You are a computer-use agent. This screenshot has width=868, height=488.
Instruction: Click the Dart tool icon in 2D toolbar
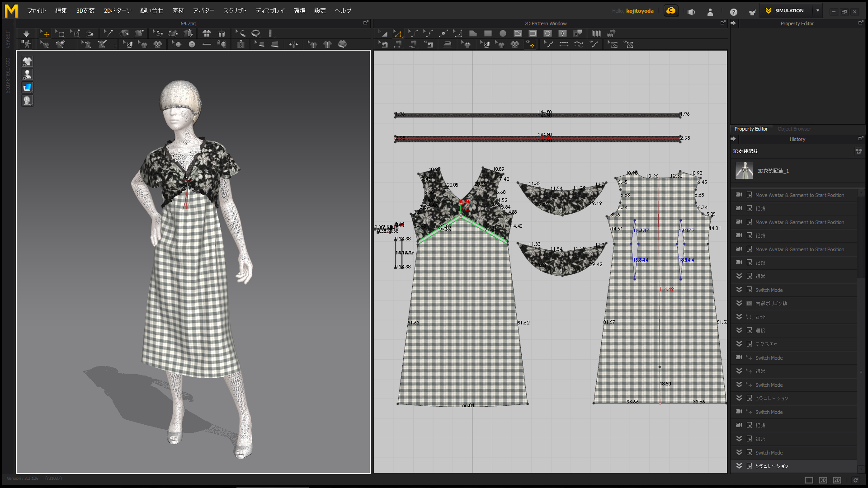(x=562, y=33)
